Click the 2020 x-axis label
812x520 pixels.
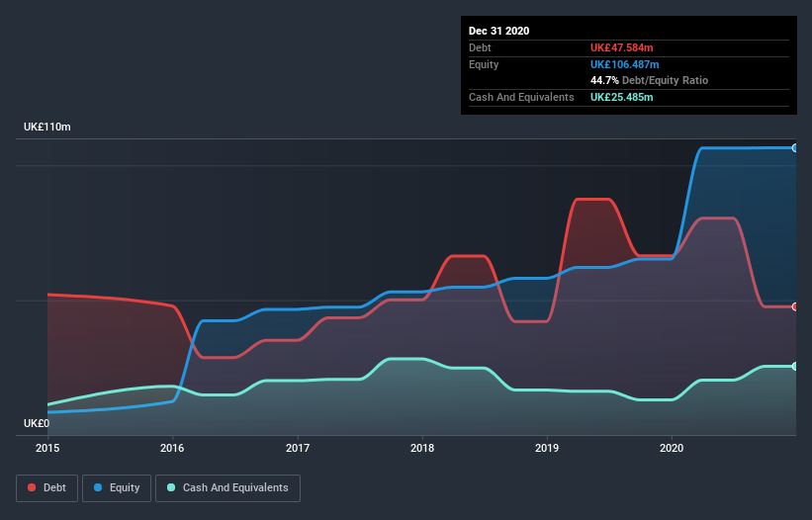pyautogui.click(x=672, y=448)
